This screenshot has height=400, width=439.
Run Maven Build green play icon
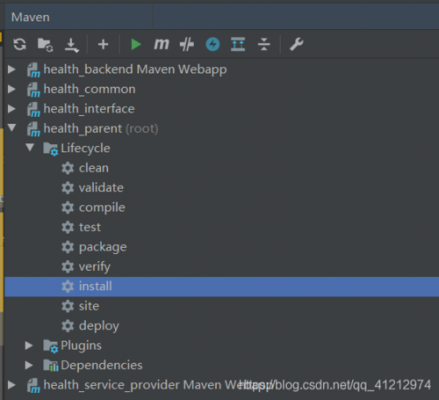(136, 44)
